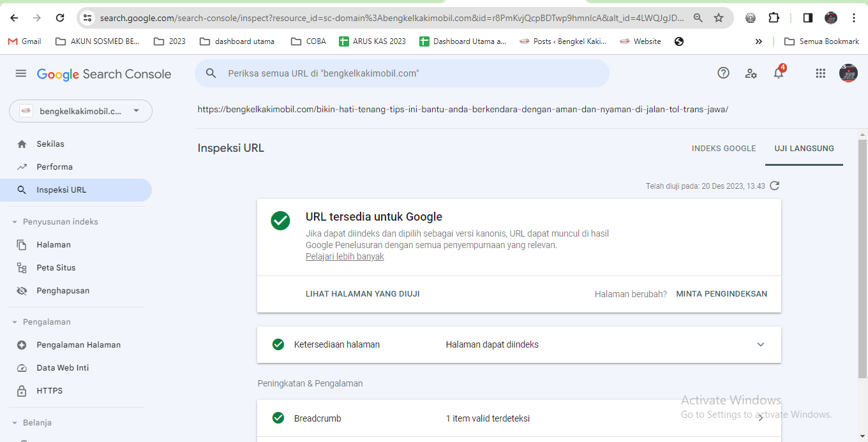Collapse the Penyusunan indeks sidebar section
Image resolution: width=868 pixels, height=442 pixels.
tap(15, 222)
